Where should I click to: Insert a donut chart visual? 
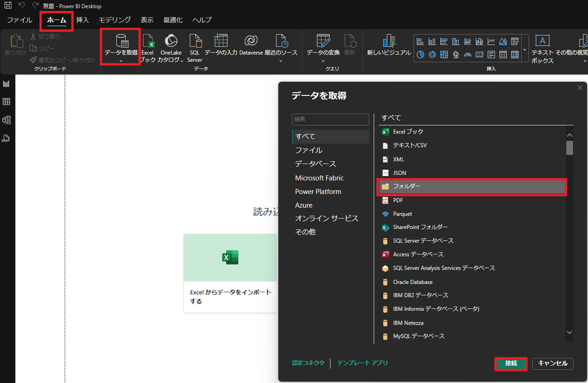[x=432, y=55]
